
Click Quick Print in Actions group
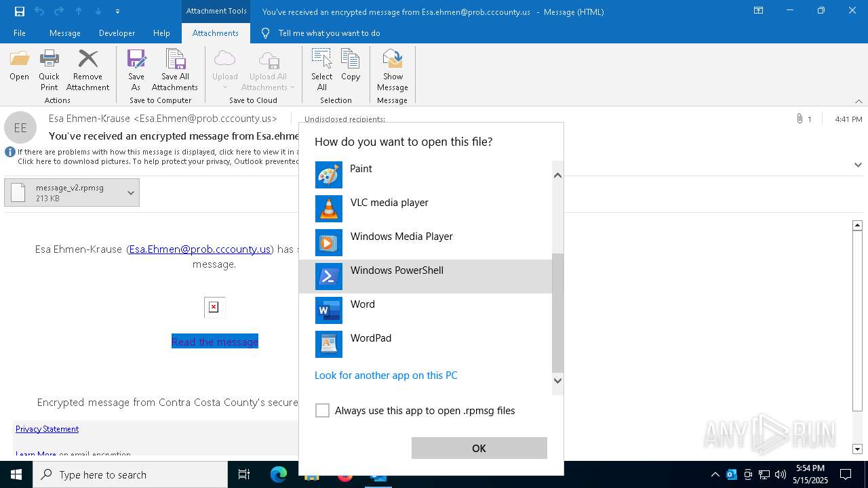tap(49, 70)
